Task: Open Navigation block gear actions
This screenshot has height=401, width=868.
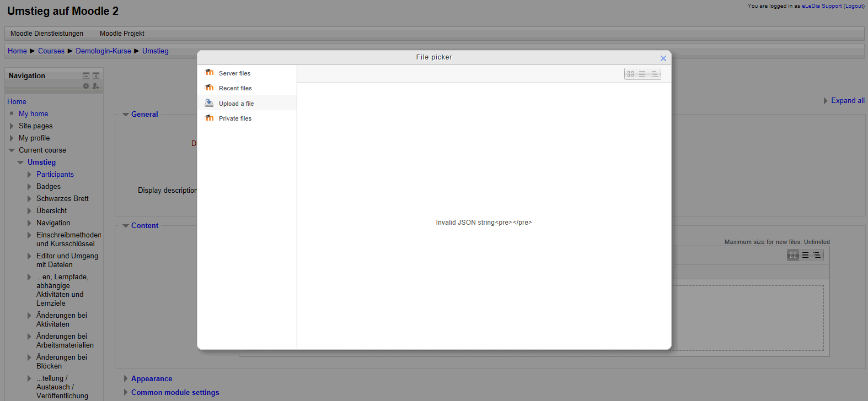Action: 86,86
